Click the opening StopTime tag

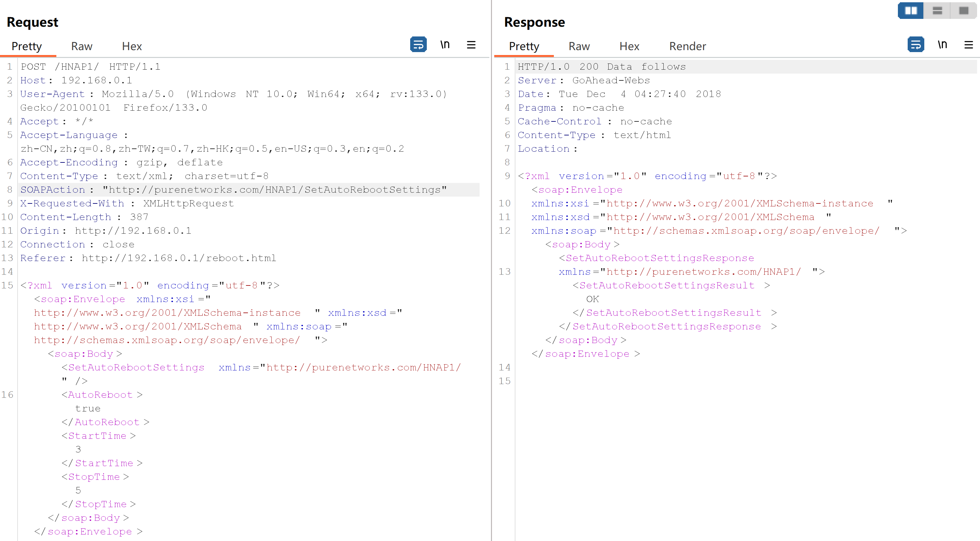(x=95, y=477)
